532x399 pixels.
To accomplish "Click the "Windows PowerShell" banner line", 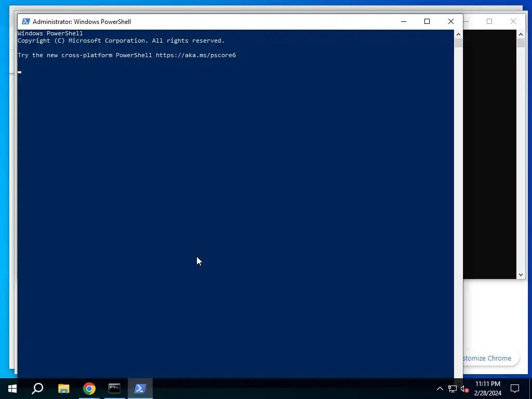I will [x=50, y=33].
